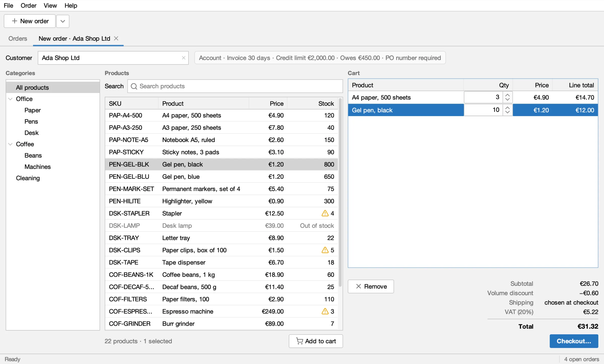This screenshot has height=364, width=604.
Task: Click the search magnifier icon in products
Action: [x=134, y=86]
